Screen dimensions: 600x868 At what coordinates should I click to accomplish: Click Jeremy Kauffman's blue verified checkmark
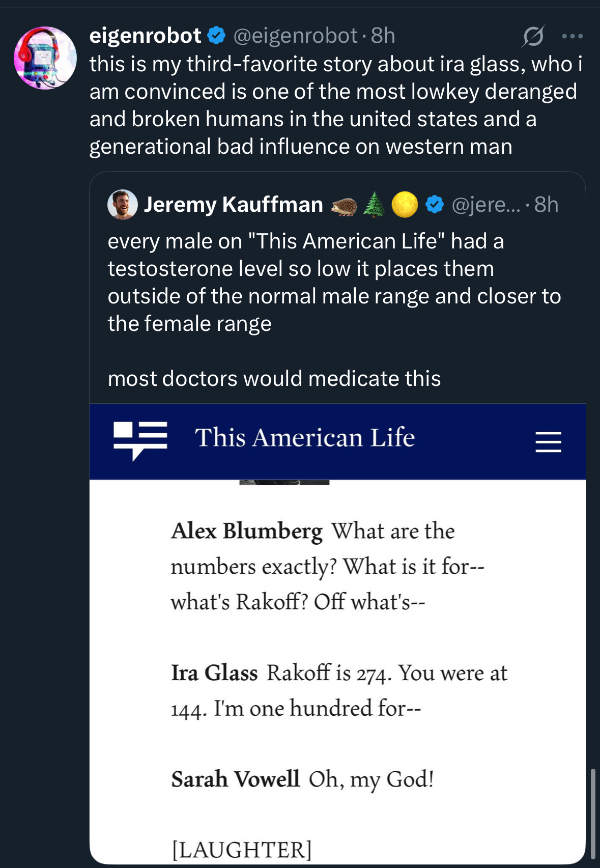point(434,205)
